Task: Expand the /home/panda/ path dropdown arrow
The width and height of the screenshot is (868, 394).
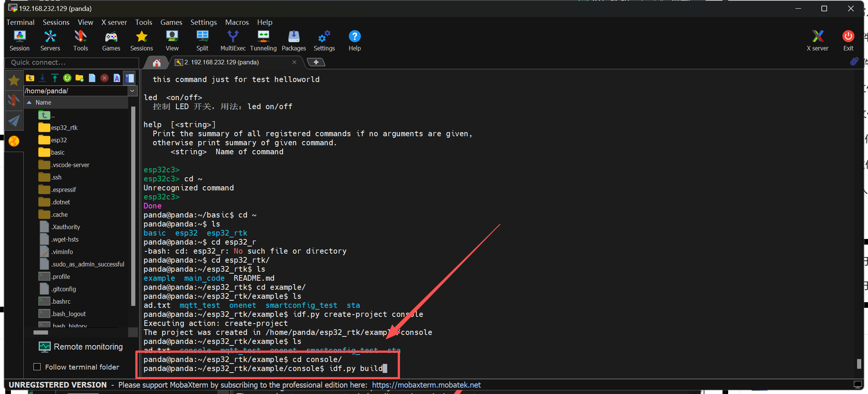Action: pos(132,91)
